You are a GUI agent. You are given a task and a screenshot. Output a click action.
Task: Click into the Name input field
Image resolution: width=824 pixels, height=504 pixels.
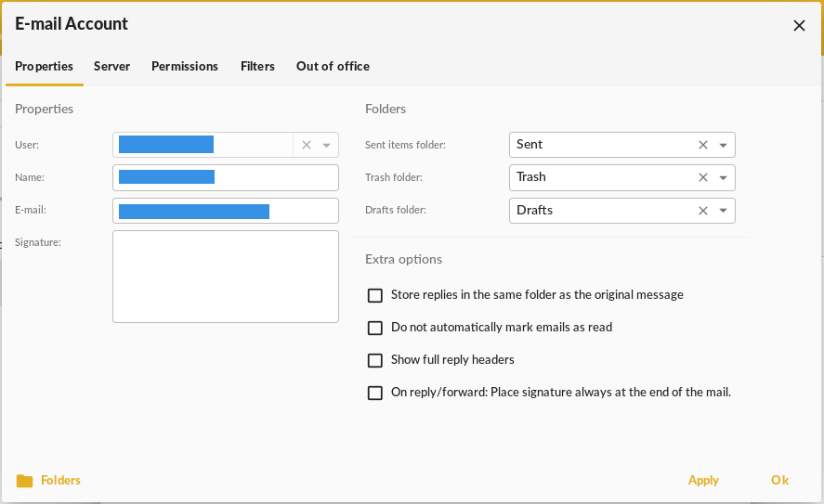(x=226, y=178)
